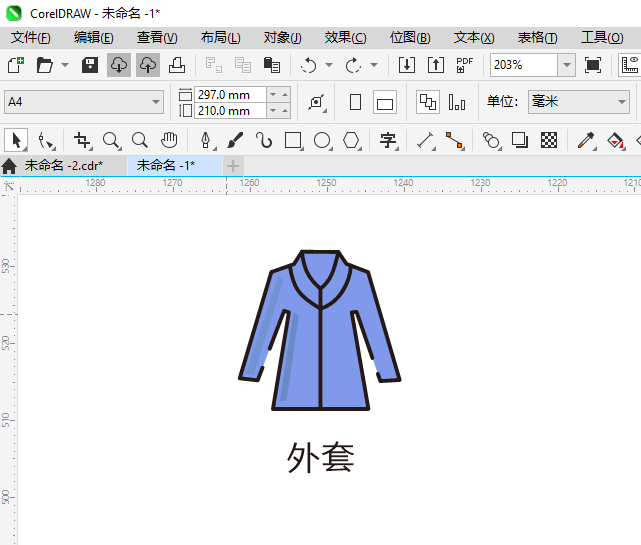This screenshot has height=545, width=641.
Task: Toggle current page layout button
Action: click(x=457, y=102)
